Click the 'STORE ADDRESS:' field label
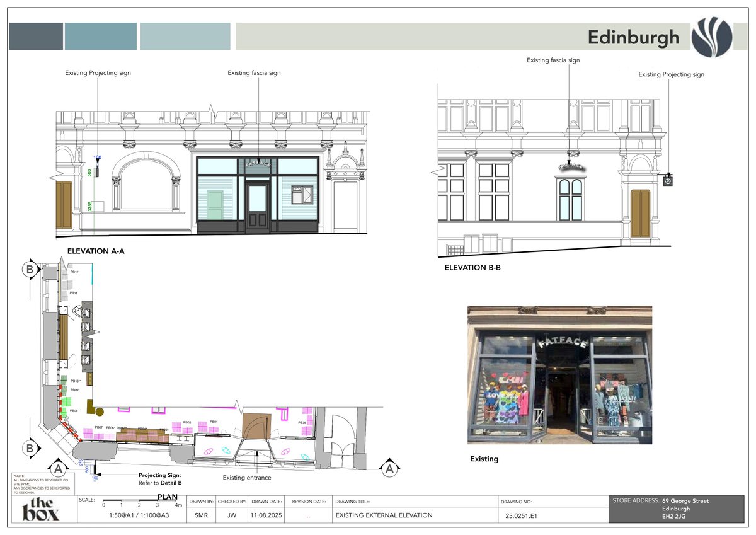The image size is (756, 535). pyautogui.click(x=636, y=501)
